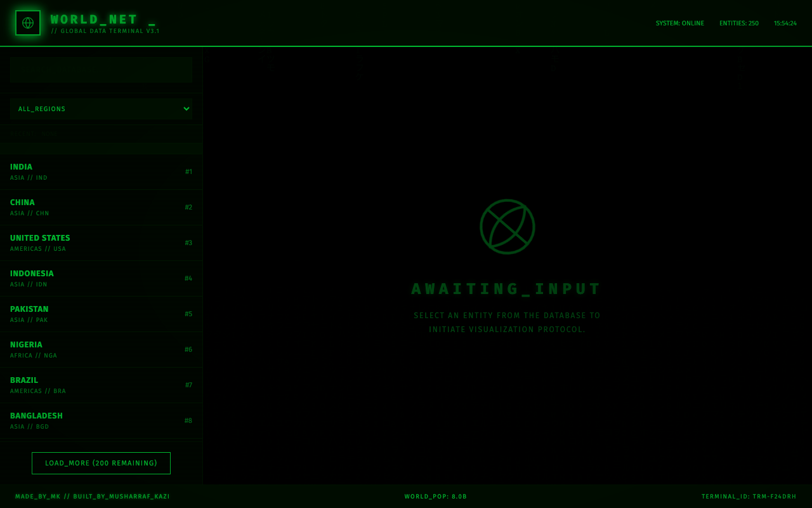Viewport: 812px width, 508px height.
Task: Click the SYSTEM: ONLINE status
Action: 680,23
